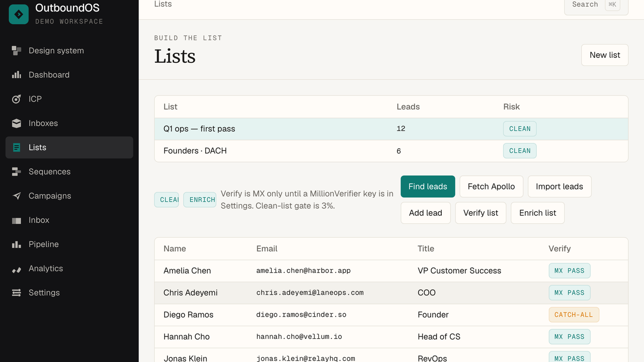644x362 pixels.
Task: Navigate to Campaigns label
Action: point(50,196)
